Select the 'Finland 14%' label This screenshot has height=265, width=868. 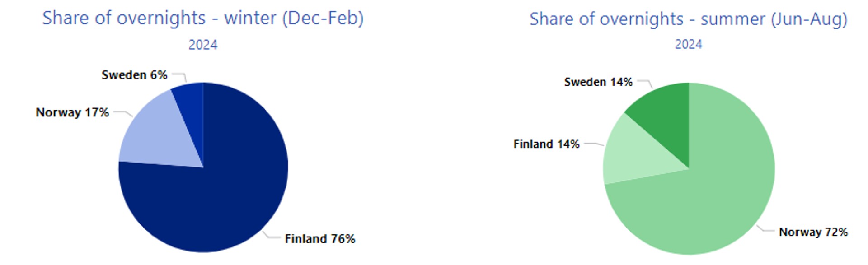click(546, 144)
